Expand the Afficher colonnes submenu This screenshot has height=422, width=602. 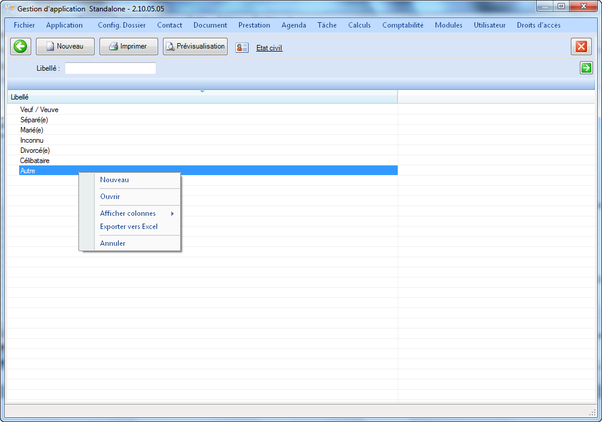coord(130,213)
